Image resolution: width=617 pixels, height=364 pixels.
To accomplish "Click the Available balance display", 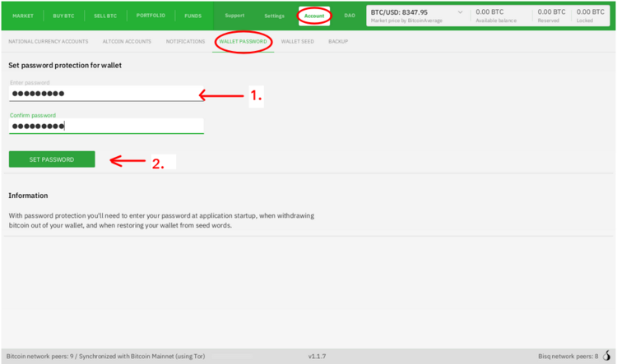I will point(499,16).
